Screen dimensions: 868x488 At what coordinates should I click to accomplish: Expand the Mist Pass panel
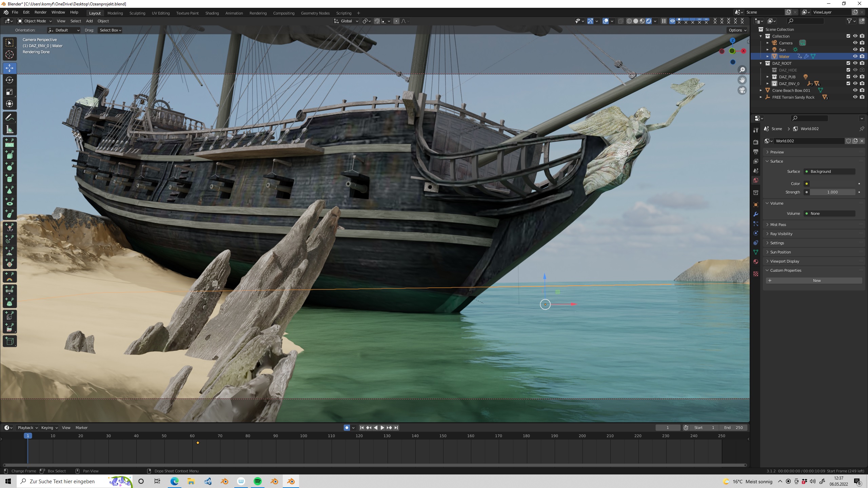point(778,224)
